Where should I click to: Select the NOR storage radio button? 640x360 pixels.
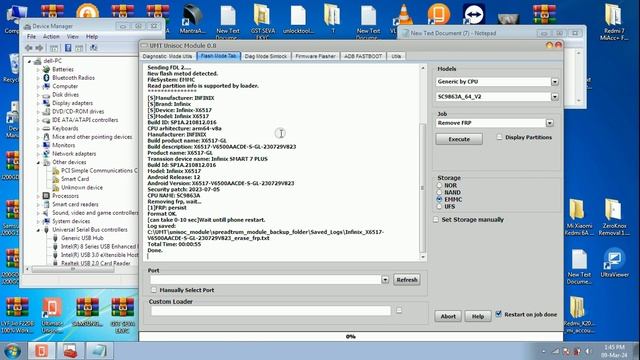coord(439,185)
